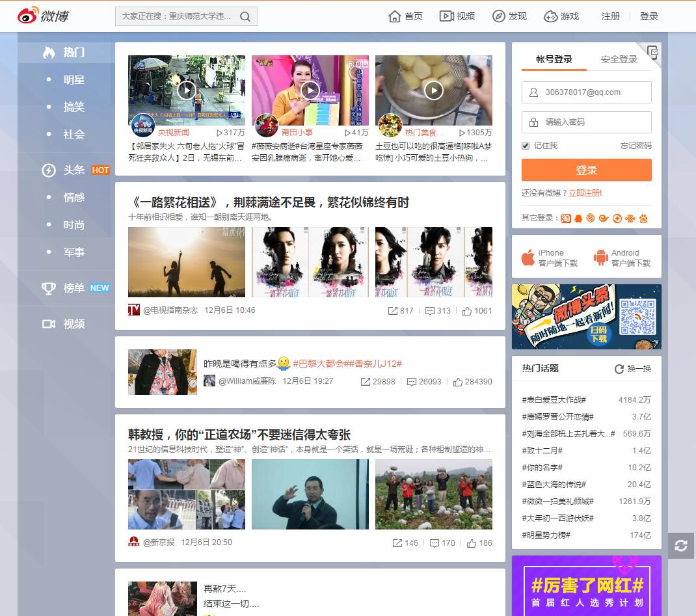Open 视频 in the top navigation bar

tap(457, 16)
